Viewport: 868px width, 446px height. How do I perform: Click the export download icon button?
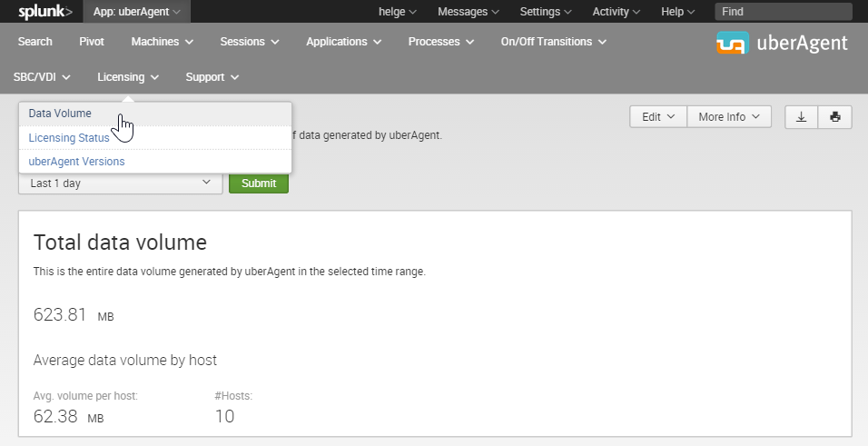pyautogui.click(x=801, y=117)
